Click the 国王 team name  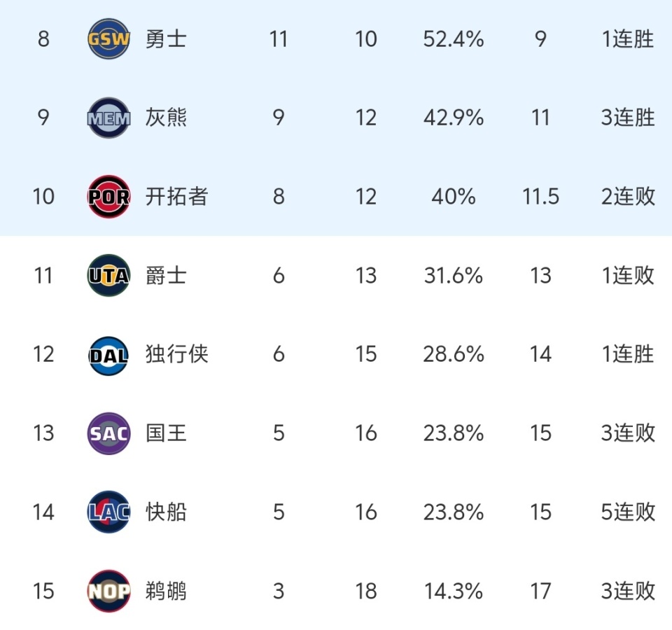pyautogui.click(x=166, y=433)
